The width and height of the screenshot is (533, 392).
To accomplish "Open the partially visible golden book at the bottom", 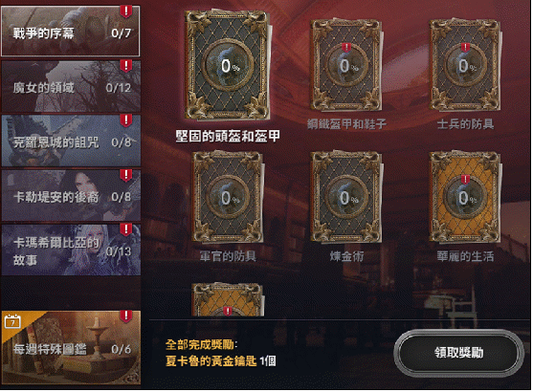I will (228, 300).
